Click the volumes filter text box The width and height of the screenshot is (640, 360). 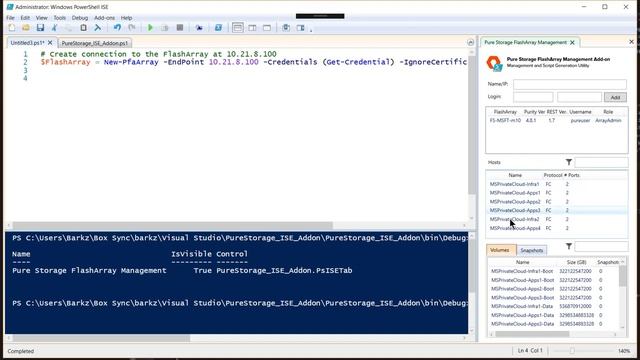pos(601,247)
